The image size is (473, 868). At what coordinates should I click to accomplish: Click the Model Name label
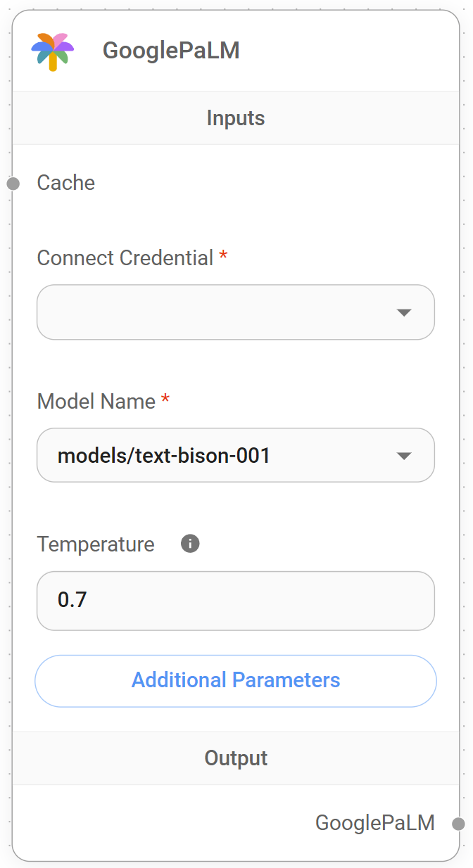[x=96, y=402]
